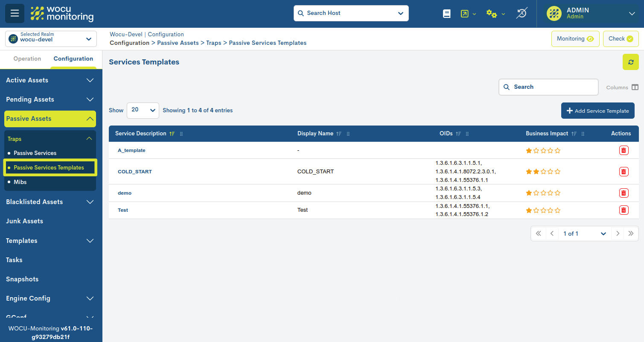The width and height of the screenshot is (644, 342).
Task: Click Add Service Template button
Action: point(598,111)
